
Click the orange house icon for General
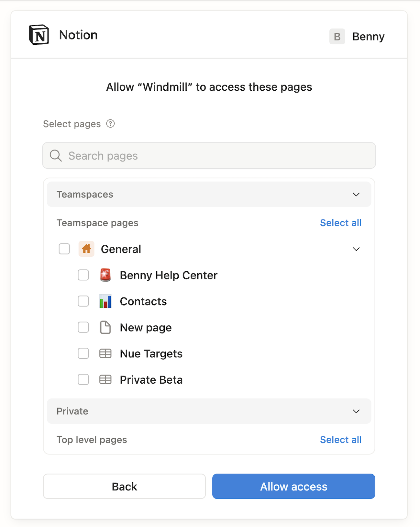coord(86,249)
